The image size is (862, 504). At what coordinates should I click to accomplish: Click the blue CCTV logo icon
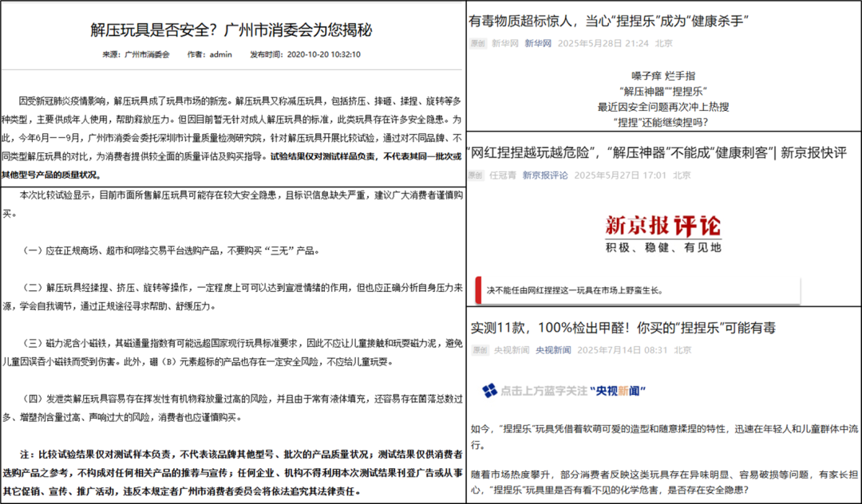[x=489, y=391]
